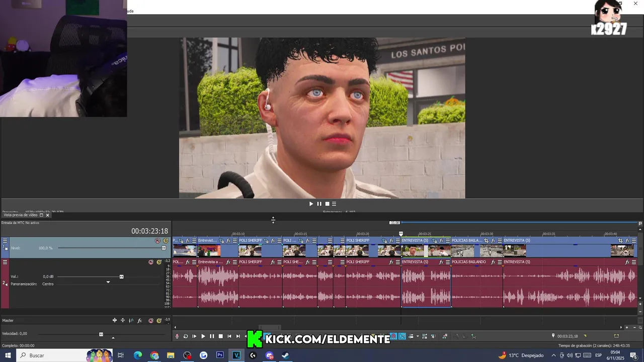Solo audio track 2
644x362 pixels.
159,262
